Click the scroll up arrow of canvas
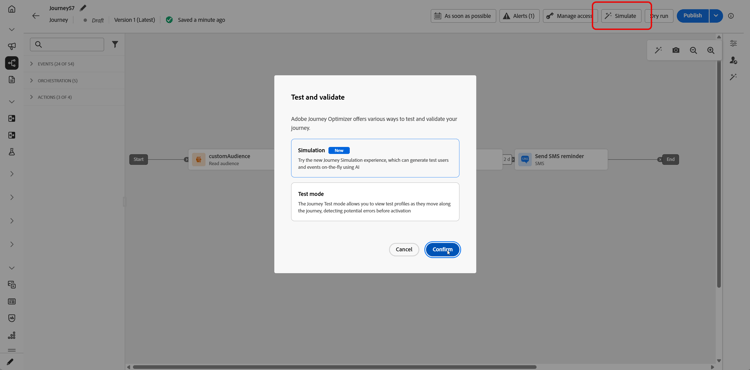This screenshot has height=370, width=750. point(719,38)
